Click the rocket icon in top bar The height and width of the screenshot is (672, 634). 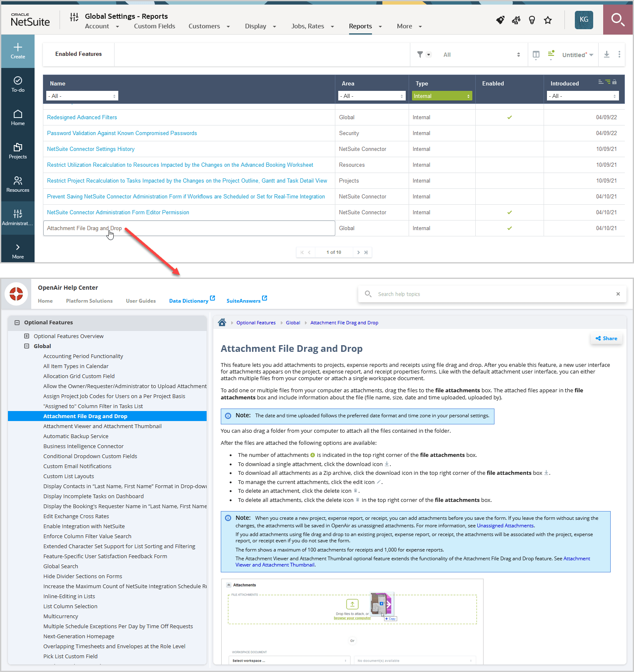[500, 20]
